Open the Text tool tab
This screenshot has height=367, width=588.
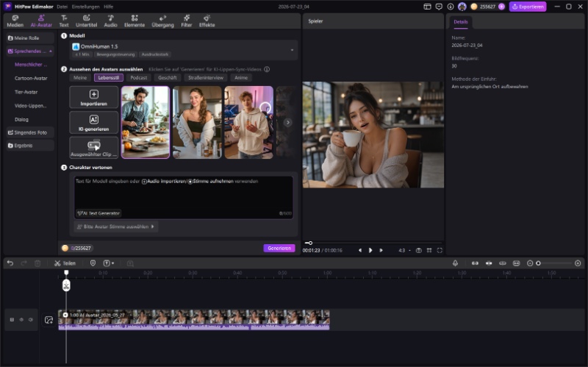tap(64, 21)
